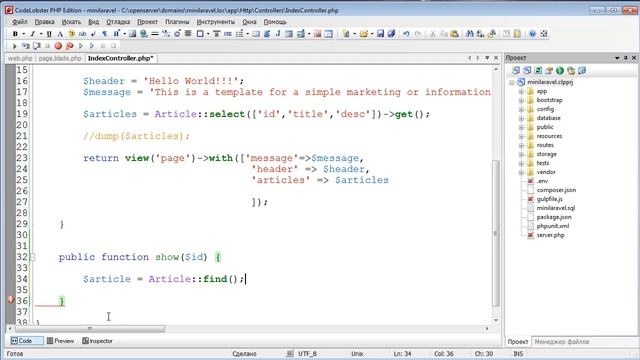Toggle INS insert mode in status bar

[x=518, y=354]
